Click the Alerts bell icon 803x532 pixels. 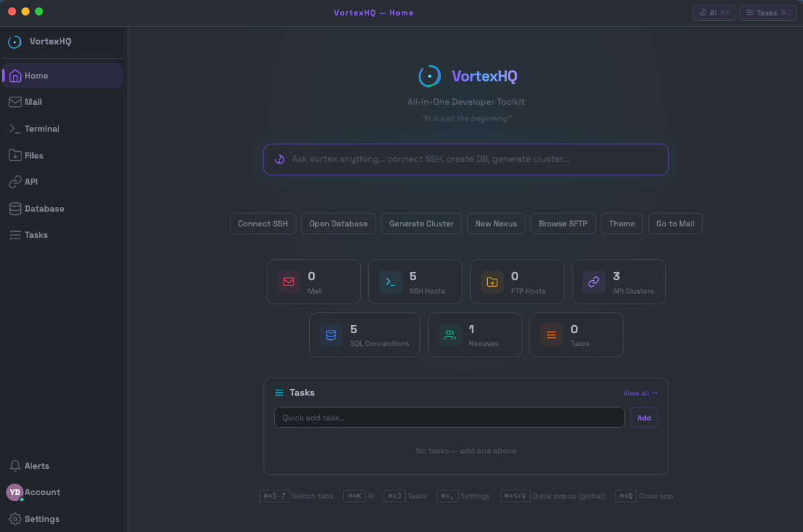15,466
